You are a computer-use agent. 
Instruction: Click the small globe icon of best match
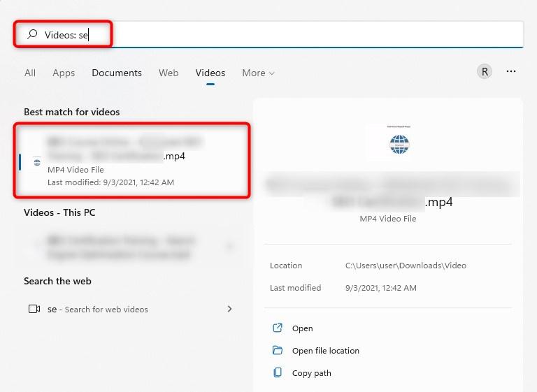[37, 162]
